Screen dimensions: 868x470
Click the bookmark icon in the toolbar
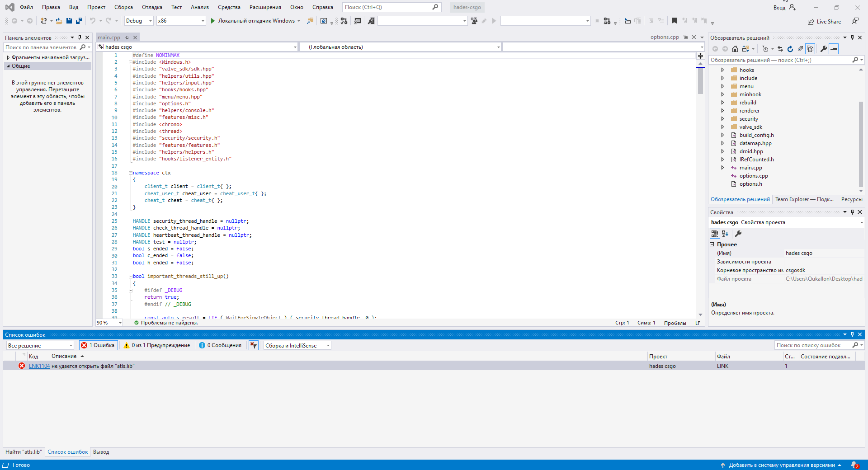[x=674, y=21]
